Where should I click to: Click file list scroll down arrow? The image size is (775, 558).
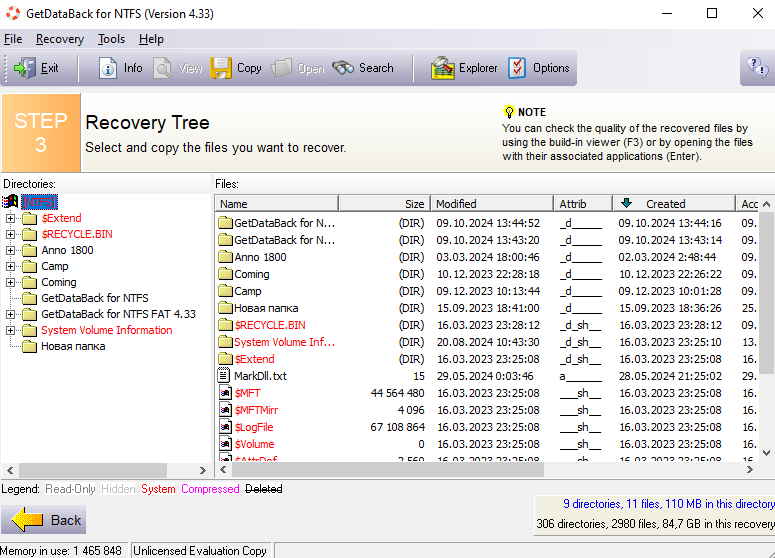(x=767, y=452)
